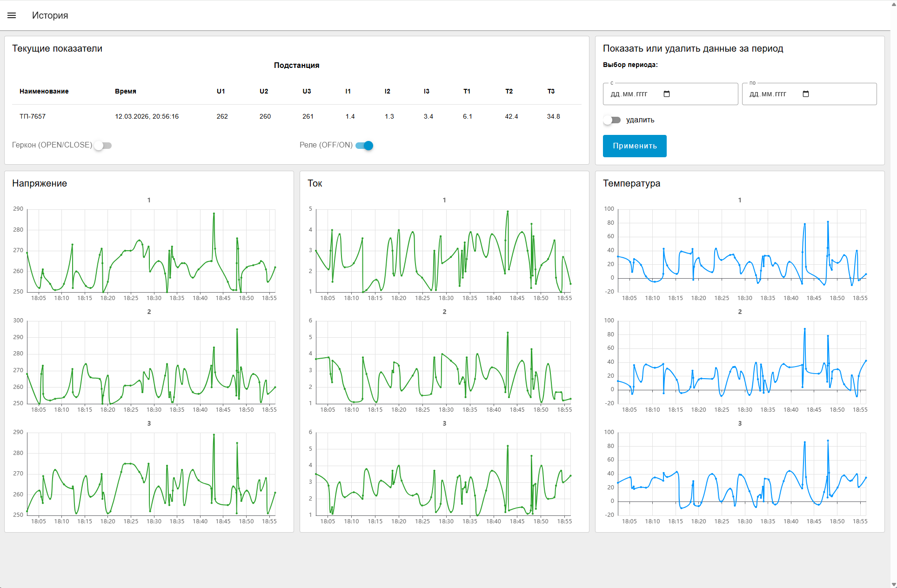Viewport: 897px width, 588px height.
Task: Click the U1 column header
Action: coord(221,91)
